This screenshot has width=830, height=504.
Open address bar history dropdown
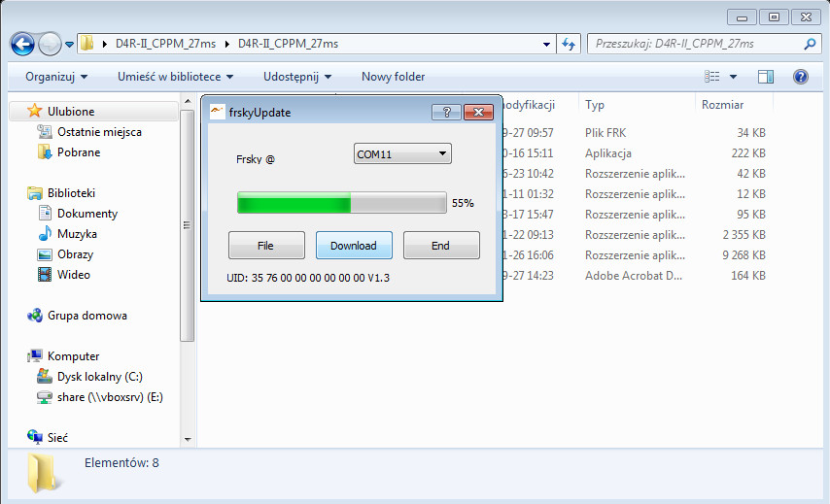tap(546, 45)
